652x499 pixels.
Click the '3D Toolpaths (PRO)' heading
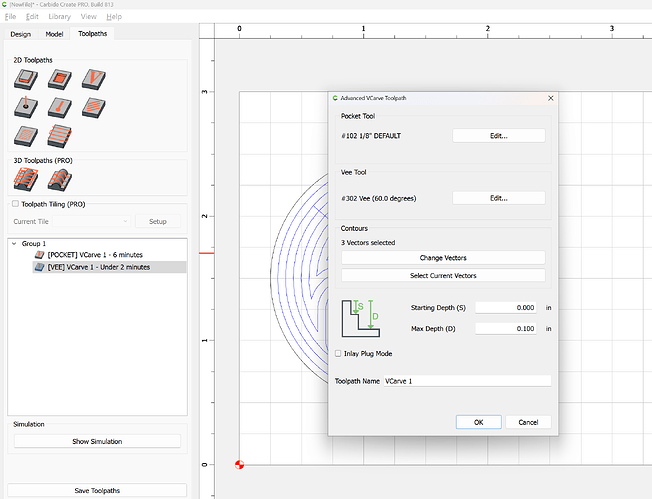click(x=43, y=161)
